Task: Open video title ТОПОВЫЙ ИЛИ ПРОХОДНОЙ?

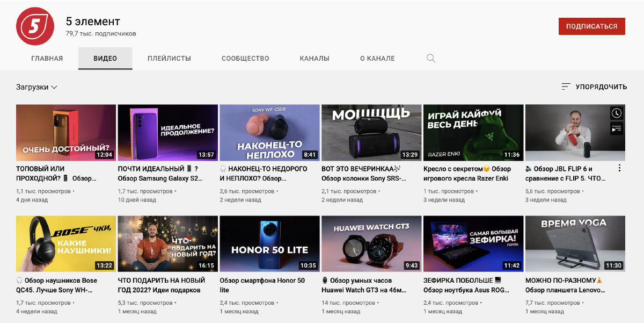Action: pyautogui.click(x=56, y=174)
